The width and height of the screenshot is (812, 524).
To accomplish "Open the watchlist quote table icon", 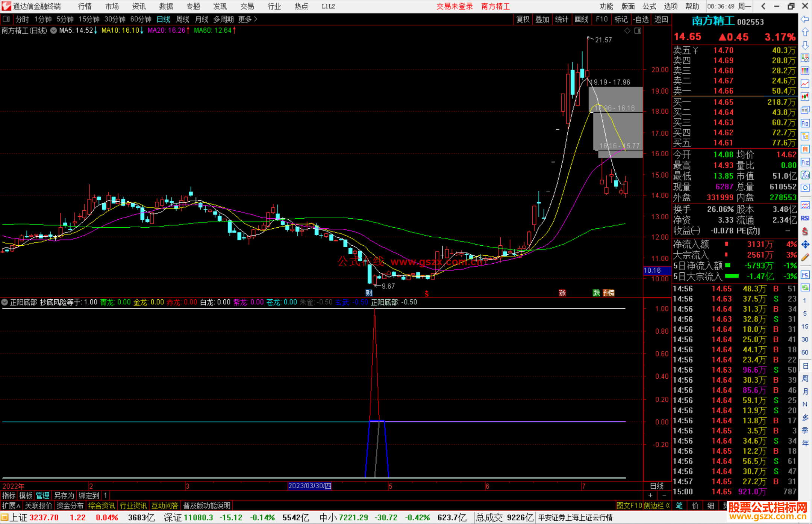I will (805, 58).
